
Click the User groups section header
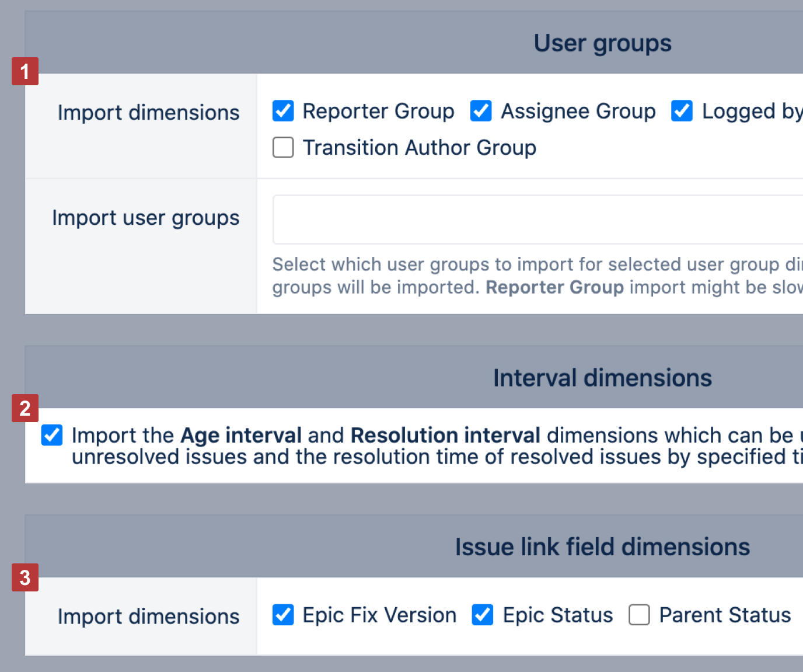tap(602, 43)
